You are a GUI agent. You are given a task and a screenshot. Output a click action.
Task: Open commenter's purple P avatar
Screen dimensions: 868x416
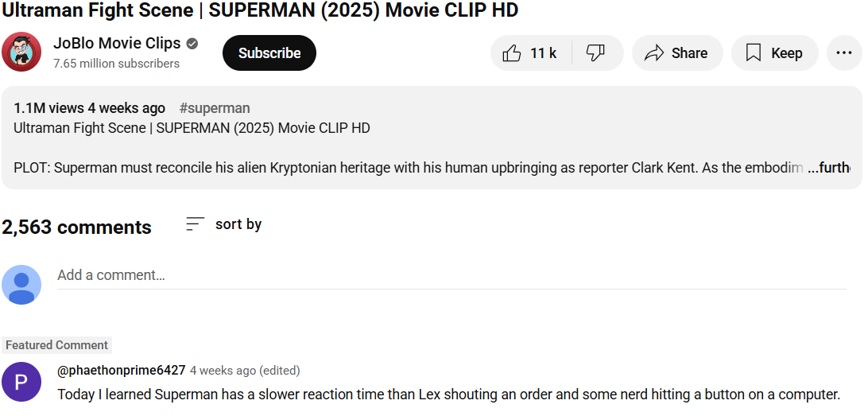[x=21, y=382]
